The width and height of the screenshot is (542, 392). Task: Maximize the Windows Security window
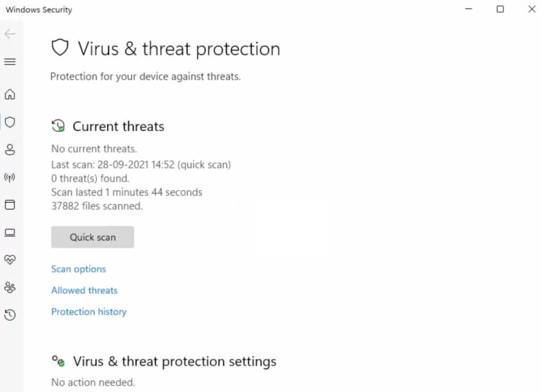[x=500, y=10]
